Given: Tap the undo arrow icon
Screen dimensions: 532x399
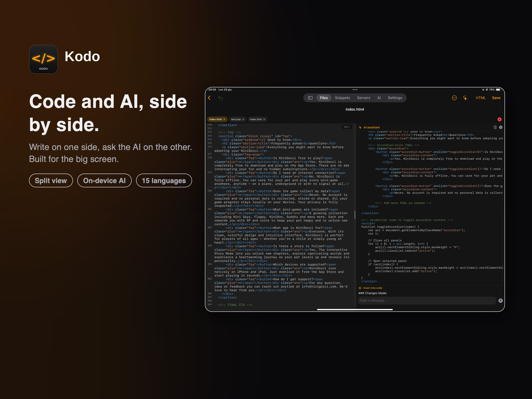Looking at the screenshot, I should [x=220, y=98].
